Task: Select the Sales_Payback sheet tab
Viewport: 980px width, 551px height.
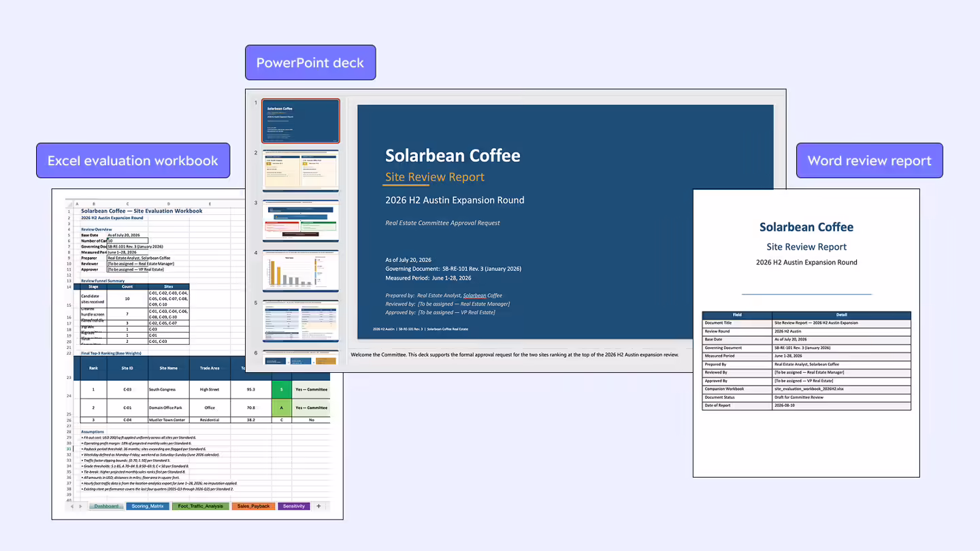Action: point(254,506)
